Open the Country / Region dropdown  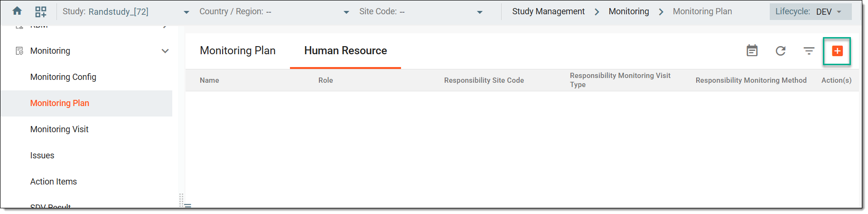click(x=274, y=11)
